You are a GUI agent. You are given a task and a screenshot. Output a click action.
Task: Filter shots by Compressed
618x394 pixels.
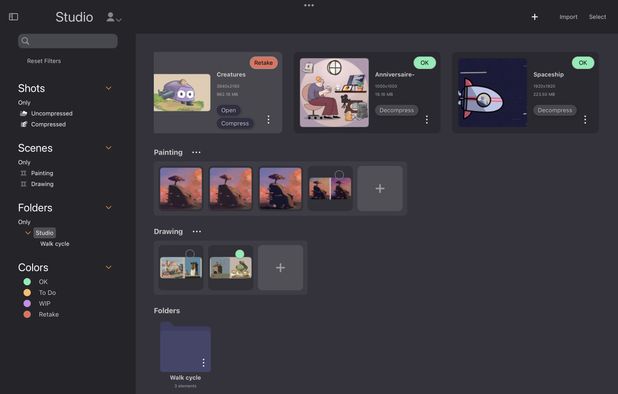click(x=43, y=125)
